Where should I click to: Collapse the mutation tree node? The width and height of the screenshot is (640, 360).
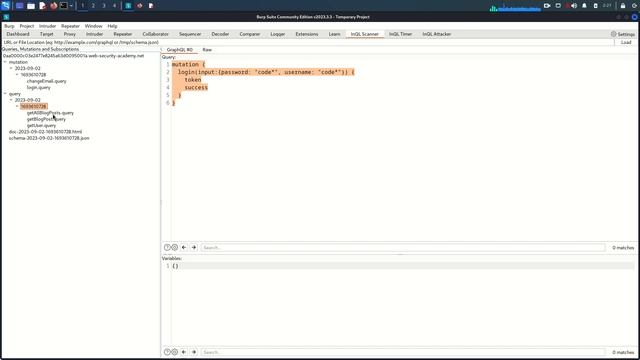pyautogui.click(x=5, y=62)
